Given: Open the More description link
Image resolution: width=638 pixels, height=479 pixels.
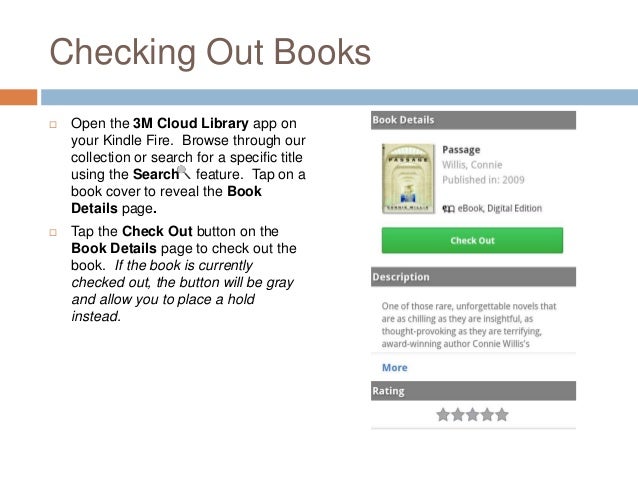Looking at the screenshot, I should point(394,367).
